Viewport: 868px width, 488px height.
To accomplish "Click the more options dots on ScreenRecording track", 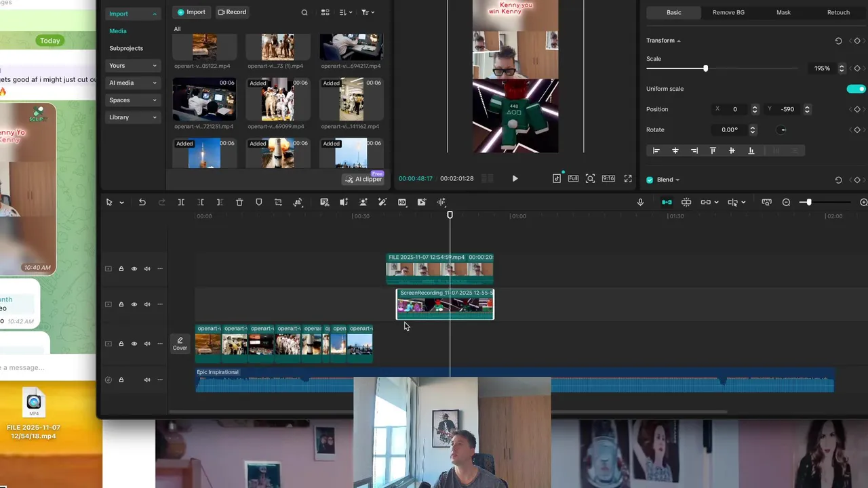I will tap(160, 304).
